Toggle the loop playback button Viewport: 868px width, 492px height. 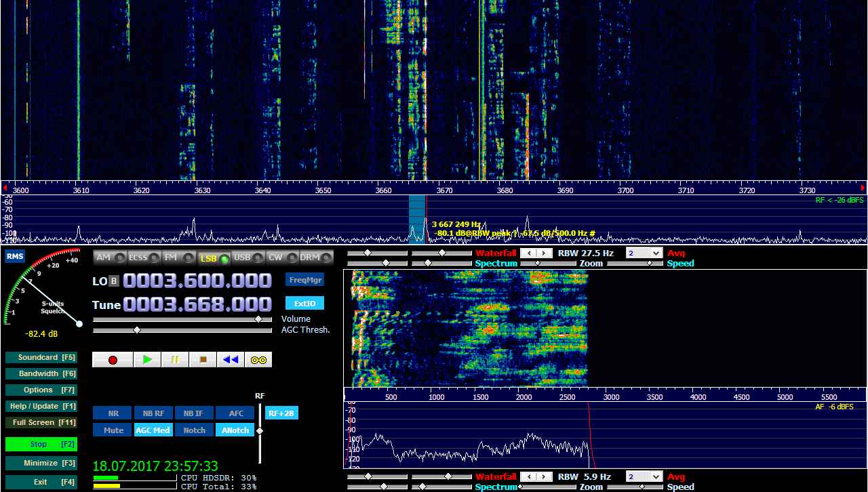pos(258,360)
